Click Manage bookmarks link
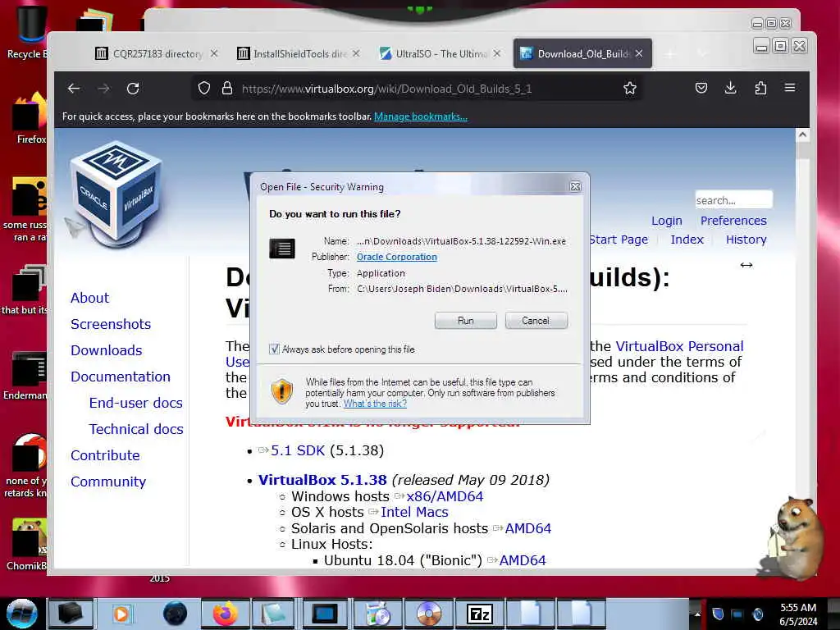The width and height of the screenshot is (840, 630). click(421, 116)
